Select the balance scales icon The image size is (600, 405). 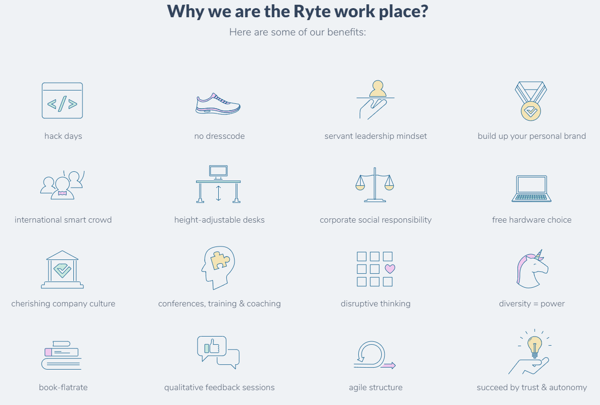click(375, 185)
